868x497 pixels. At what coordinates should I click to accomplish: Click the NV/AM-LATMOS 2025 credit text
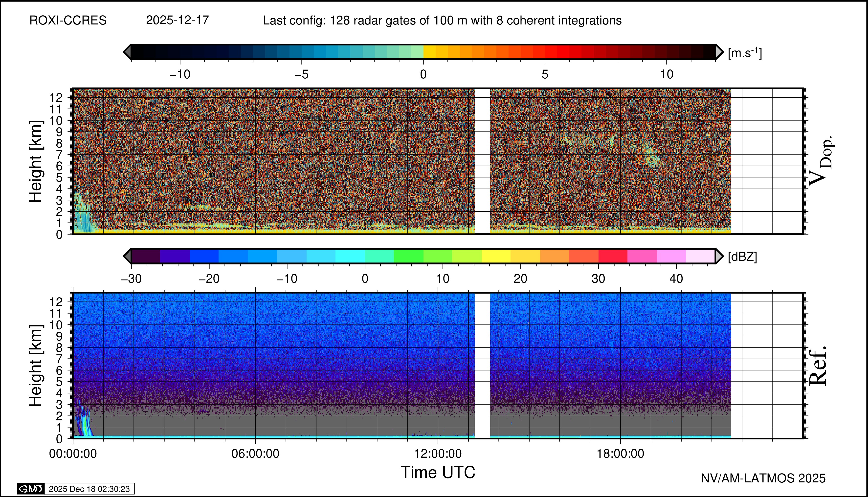pos(763,478)
